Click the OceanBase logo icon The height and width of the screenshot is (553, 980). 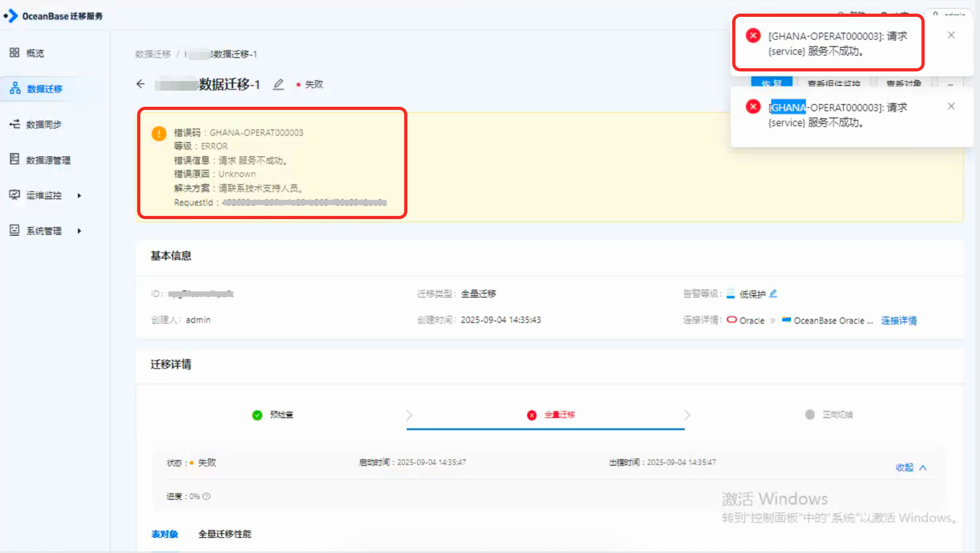tap(11, 16)
